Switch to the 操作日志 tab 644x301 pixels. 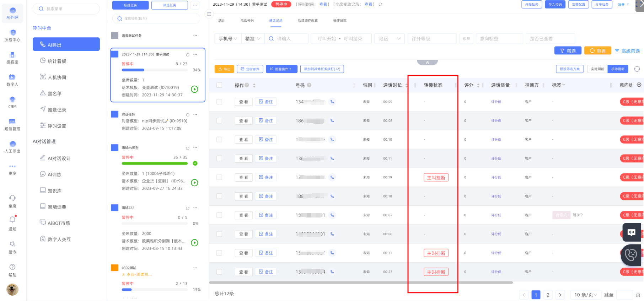click(x=339, y=21)
